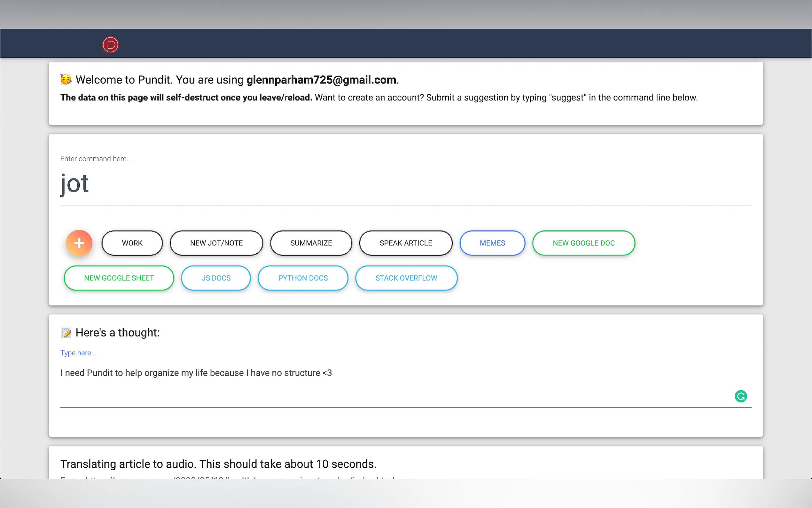
Task: Create a NEW GOOGLE SHEET
Action: tap(119, 278)
